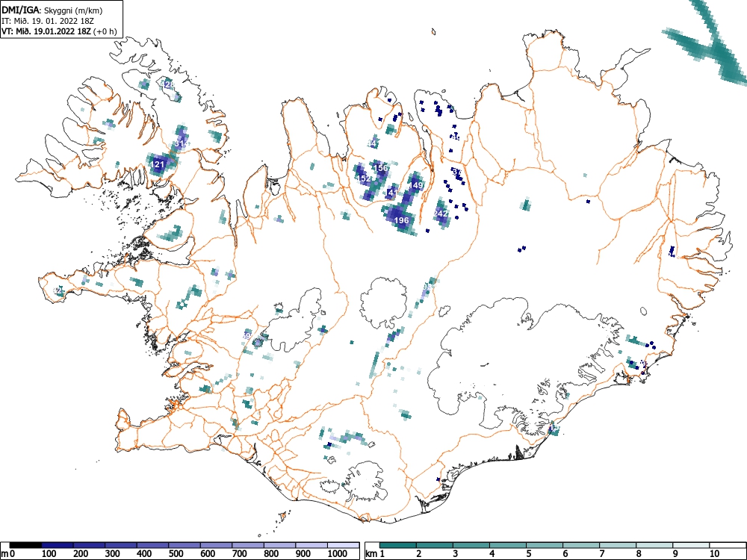Select the darkest teal swatch between km 1 and 2

point(398,545)
